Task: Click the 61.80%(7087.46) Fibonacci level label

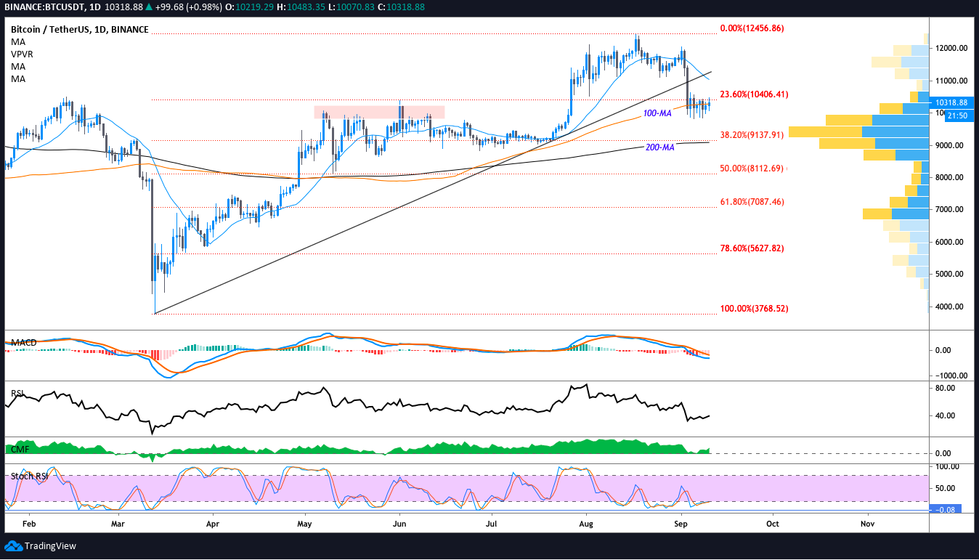Action: [752, 201]
